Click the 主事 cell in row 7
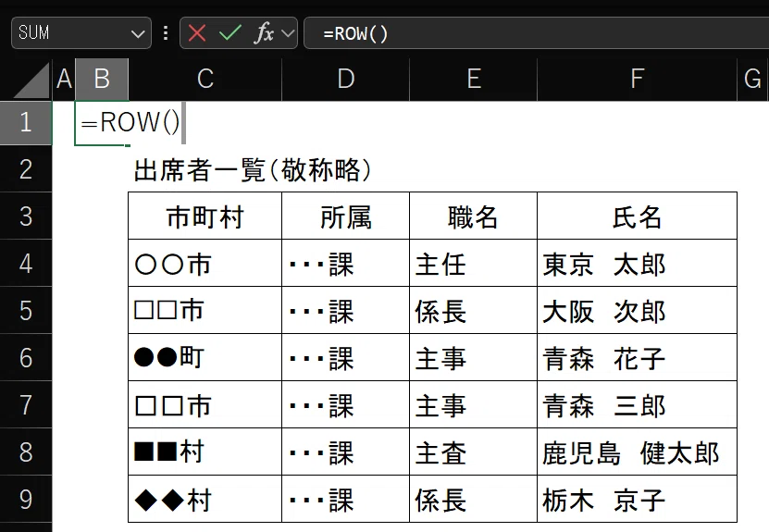This screenshot has width=769, height=532. pos(473,404)
